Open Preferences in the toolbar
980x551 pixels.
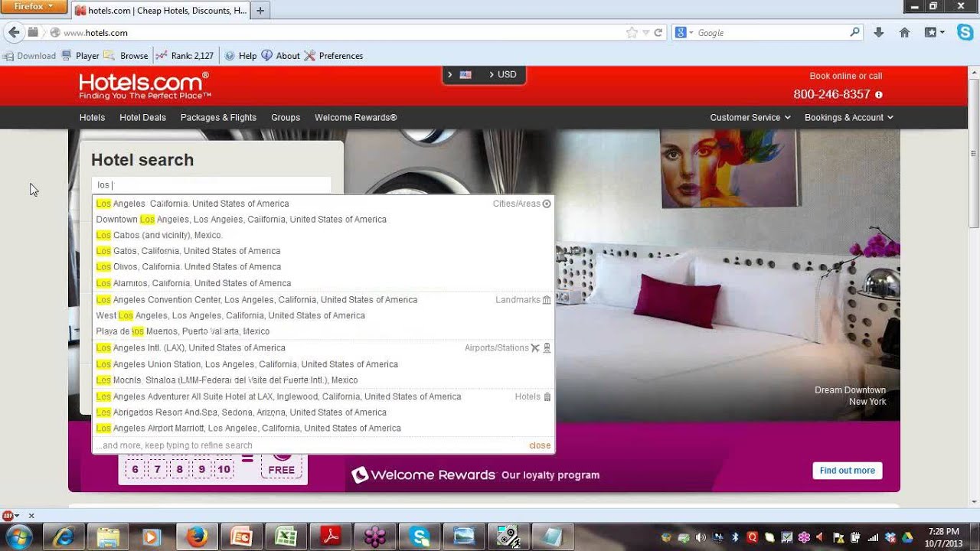334,56
